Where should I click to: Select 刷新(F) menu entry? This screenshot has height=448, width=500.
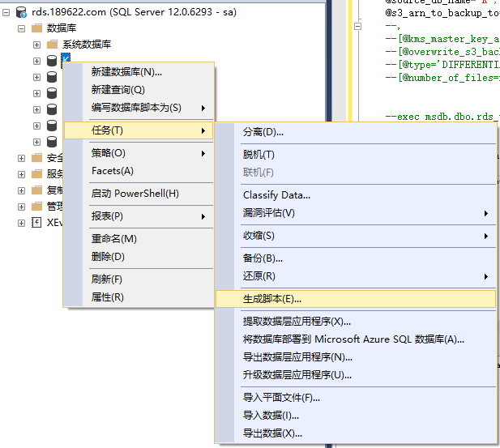click(139, 279)
